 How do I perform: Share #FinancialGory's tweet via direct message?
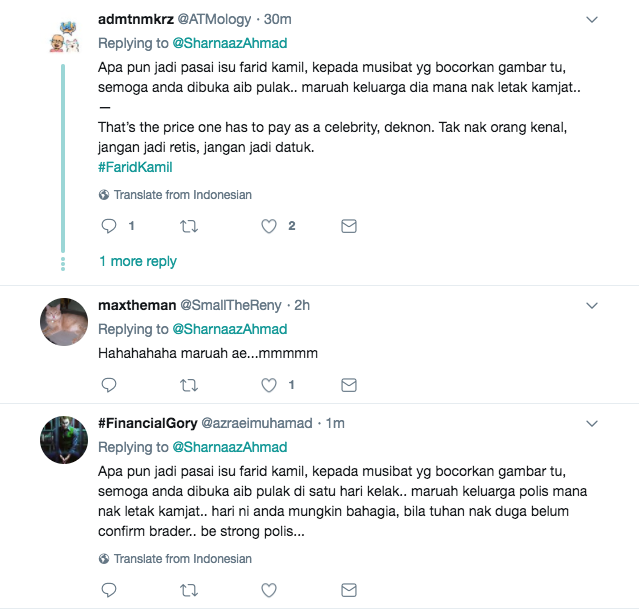(x=348, y=590)
